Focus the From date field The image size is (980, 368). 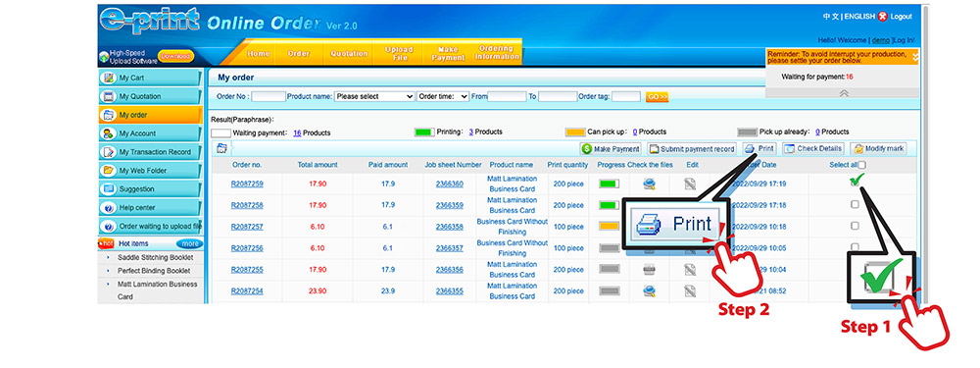pyautogui.click(x=507, y=97)
